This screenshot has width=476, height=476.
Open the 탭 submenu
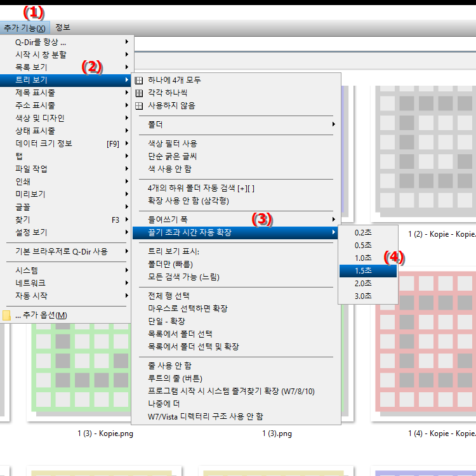[x=65, y=156]
